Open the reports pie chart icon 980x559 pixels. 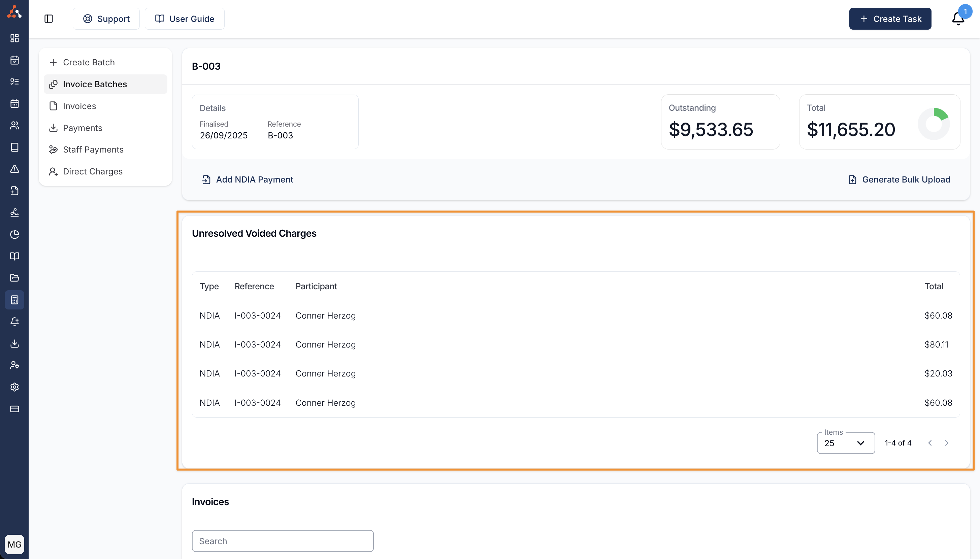(14, 235)
